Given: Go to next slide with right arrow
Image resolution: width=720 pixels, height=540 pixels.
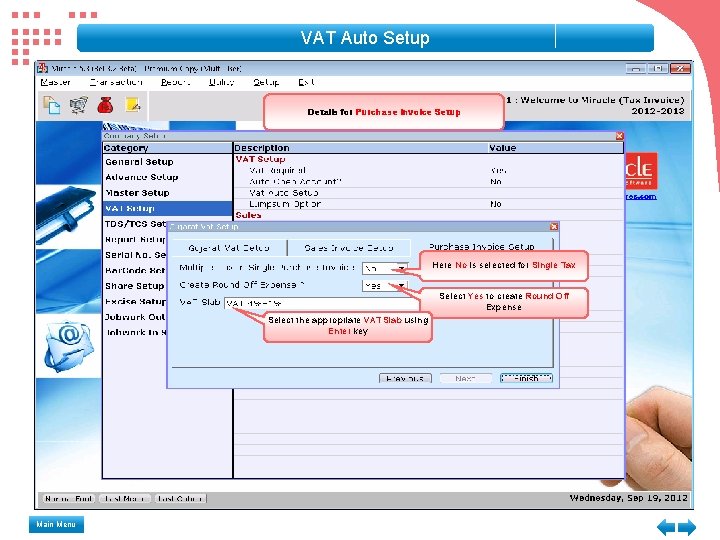Looking at the screenshot, I should [687, 527].
